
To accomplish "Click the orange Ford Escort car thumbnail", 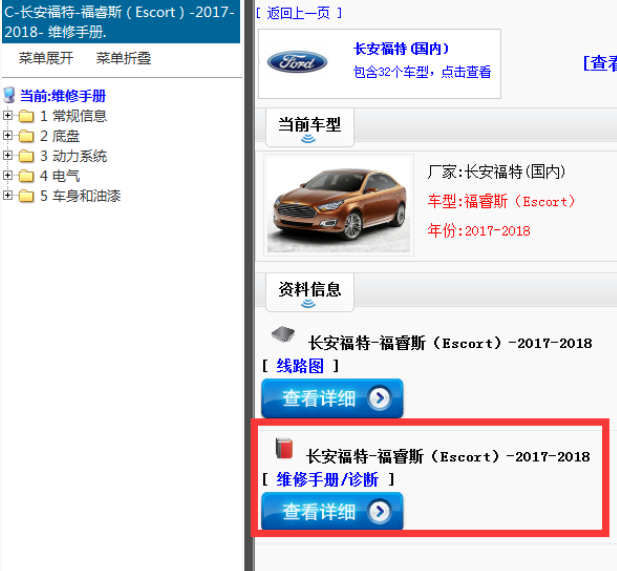I will click(338, 205).
